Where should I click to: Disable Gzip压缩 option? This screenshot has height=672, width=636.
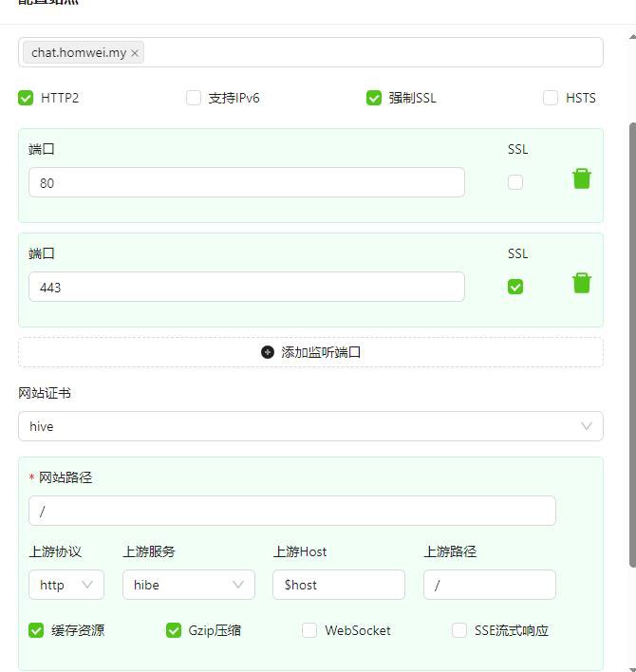point(174,630)
